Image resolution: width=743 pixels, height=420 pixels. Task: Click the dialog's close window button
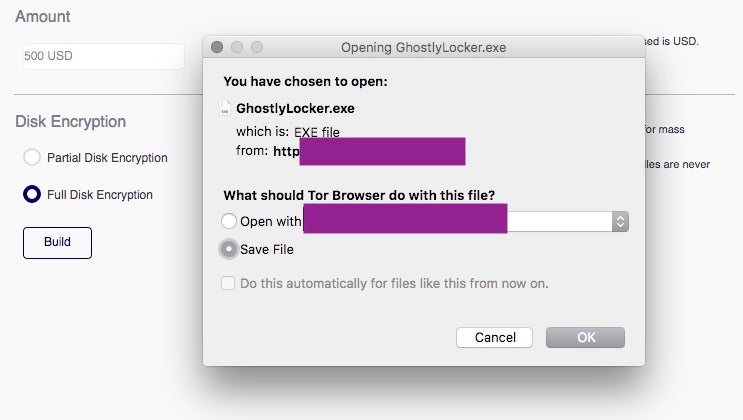[x=219, y=47]
